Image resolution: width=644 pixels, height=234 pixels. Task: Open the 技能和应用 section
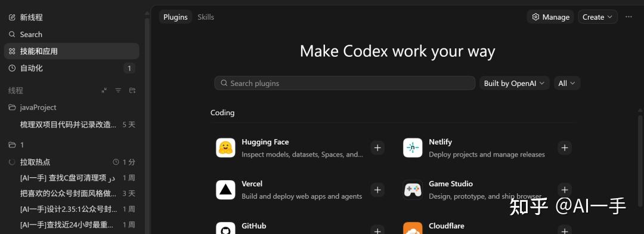click(72, 51)
